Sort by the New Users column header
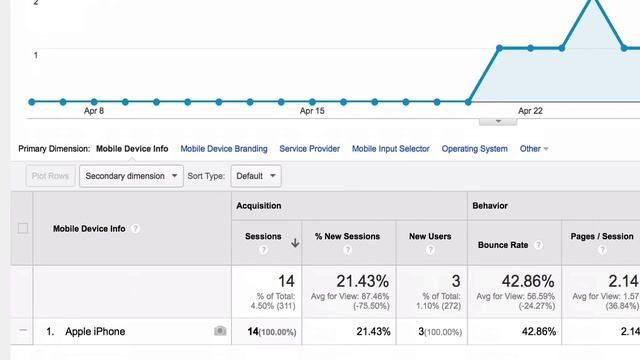The height and width of the screenshot is (360, 640). click(x=430, y=236)
